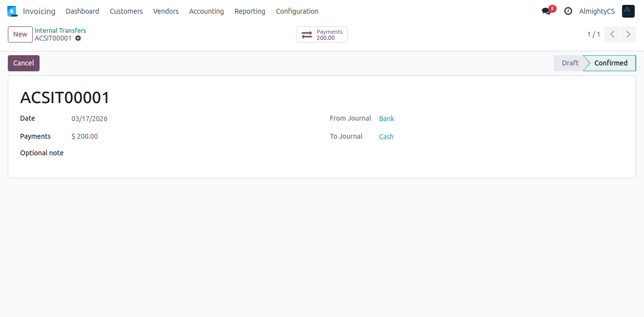Go to next record arrow

coord(628,34)
